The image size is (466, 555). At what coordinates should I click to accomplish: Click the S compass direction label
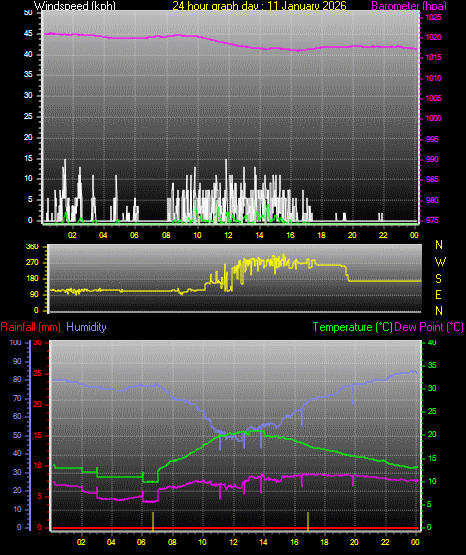coord(438,279)
